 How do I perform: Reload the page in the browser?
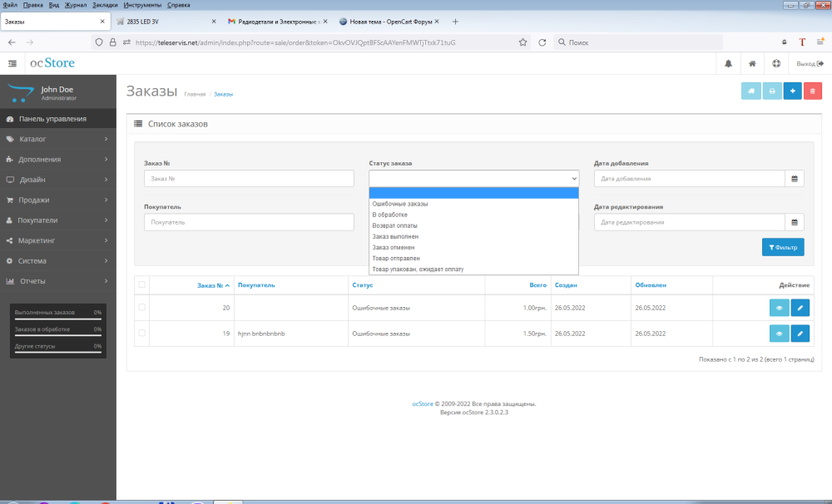coord(542,42)
